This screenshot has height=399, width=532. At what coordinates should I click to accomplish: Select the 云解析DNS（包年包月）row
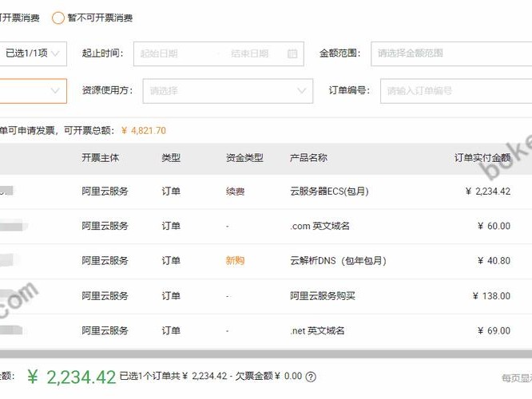pos(266,261)
